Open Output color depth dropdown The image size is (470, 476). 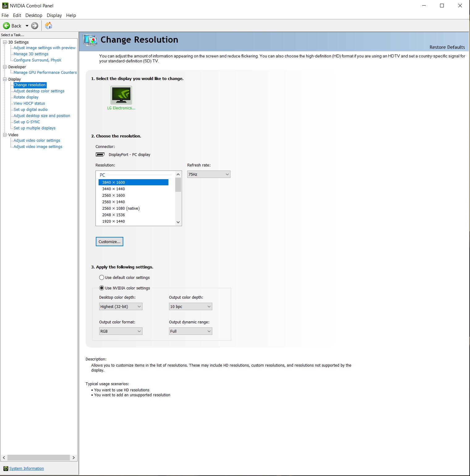coord(191,306)
